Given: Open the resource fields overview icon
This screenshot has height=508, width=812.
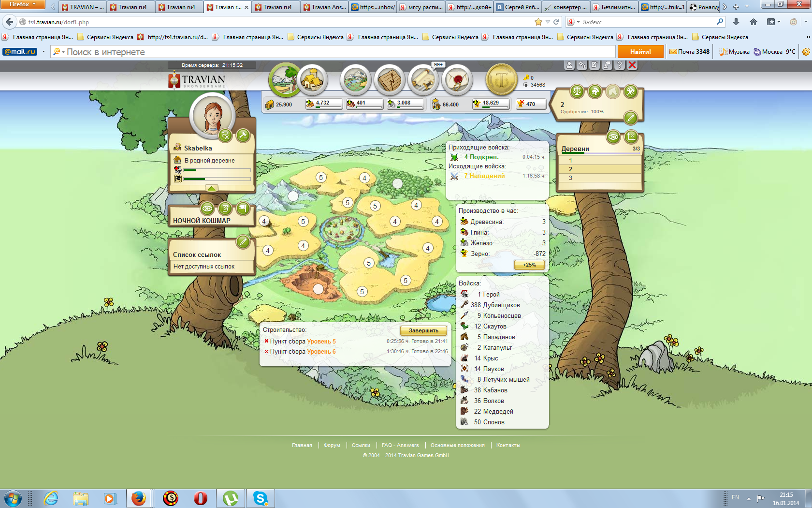Looking at the screenshot, I should point(285,79).
